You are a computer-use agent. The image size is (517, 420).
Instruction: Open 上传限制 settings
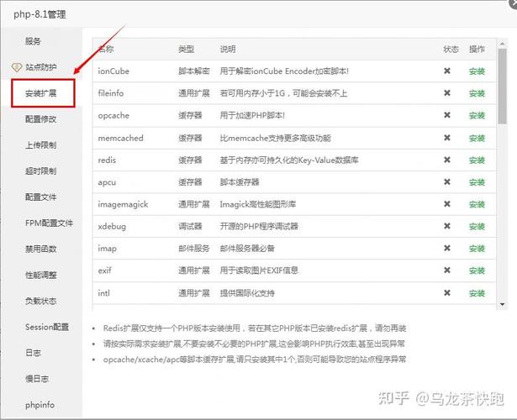pos(40,145)
